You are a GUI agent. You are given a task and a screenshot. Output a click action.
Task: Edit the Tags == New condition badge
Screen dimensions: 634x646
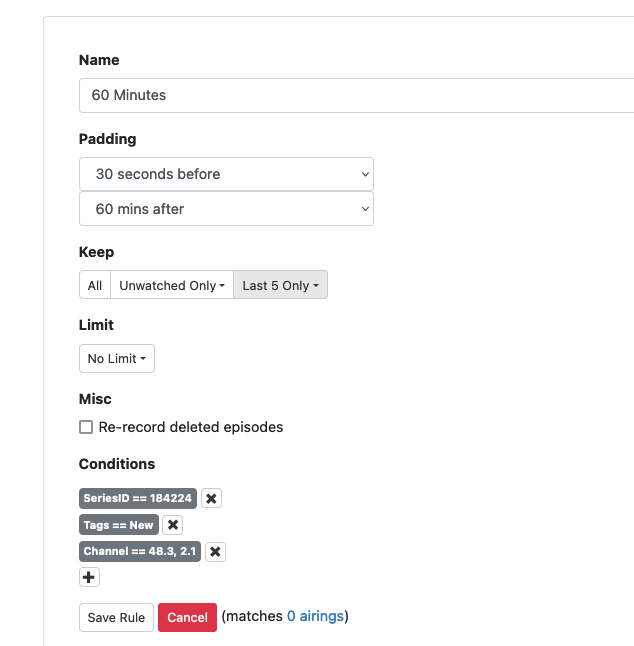pyautogui.click(x=118, y=525)
